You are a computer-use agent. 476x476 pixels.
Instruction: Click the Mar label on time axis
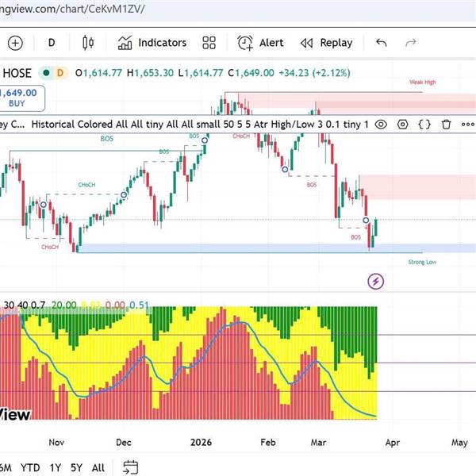318,443
